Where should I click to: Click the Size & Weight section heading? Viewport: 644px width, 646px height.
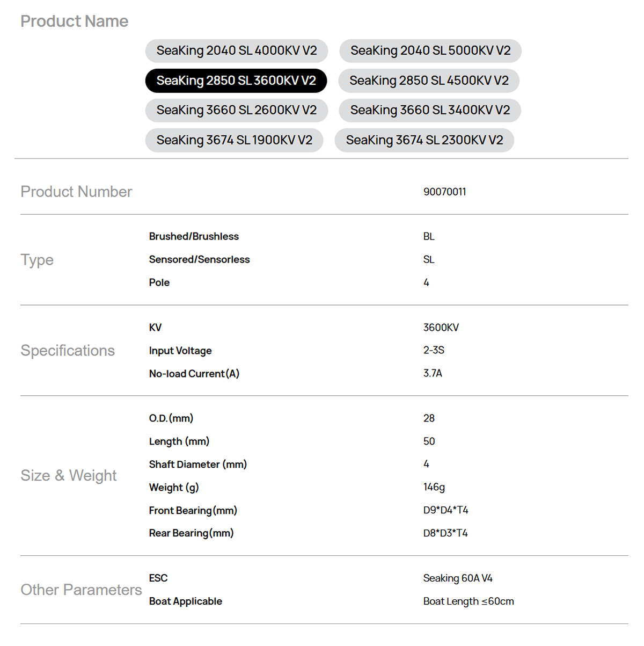pyautogui.click(x=68, y=476)
